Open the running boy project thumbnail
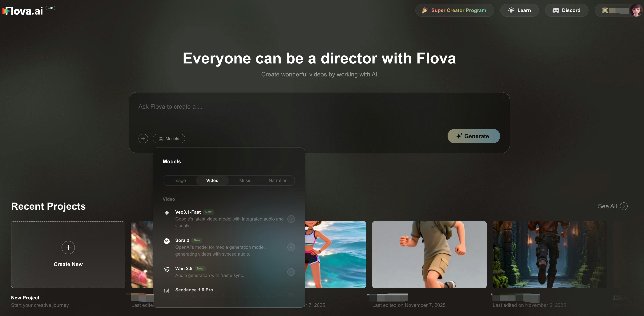Viewport: 644px width, 316px height. pyautogui.click(x=429, y=254)
